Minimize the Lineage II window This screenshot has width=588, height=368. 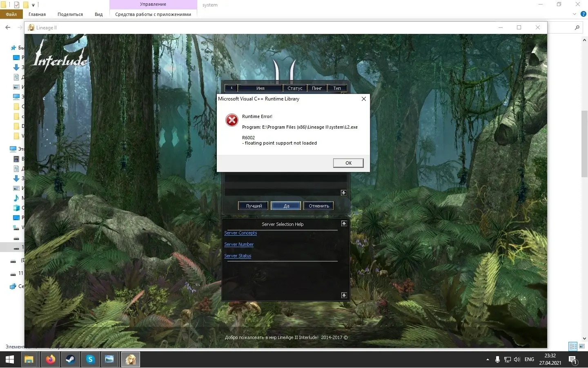click(501, 27)
